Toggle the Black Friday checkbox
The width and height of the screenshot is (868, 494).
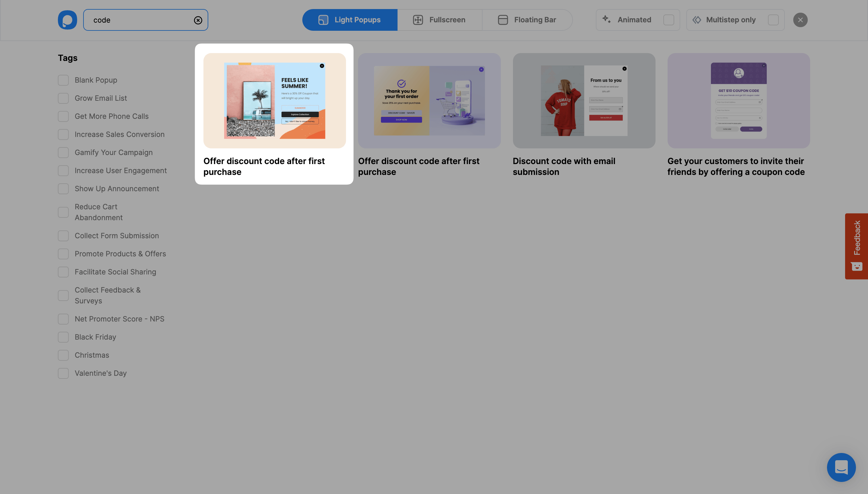[x=63, y=337]
